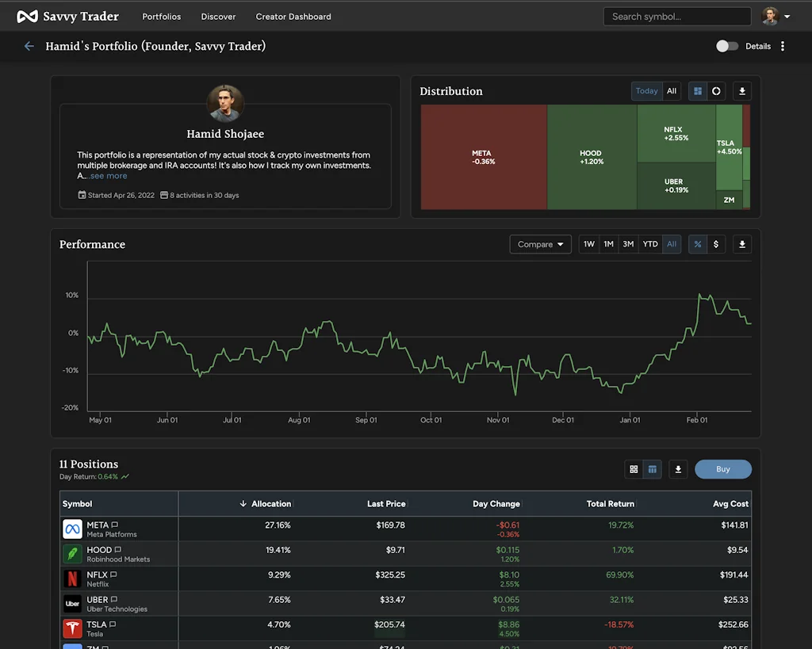Image resolution: width=812 pixels, height=649 pixels.
Task: Open the Compare dropdown
Action: tap(540, 244)
